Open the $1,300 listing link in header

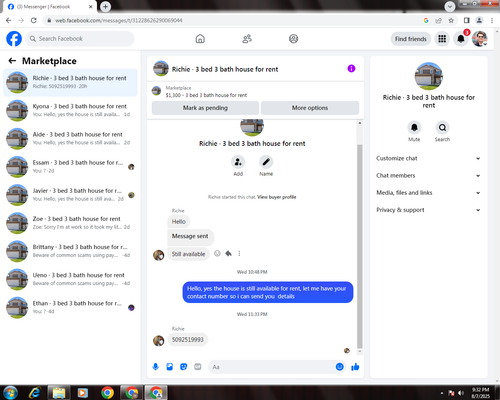[206, 95]
